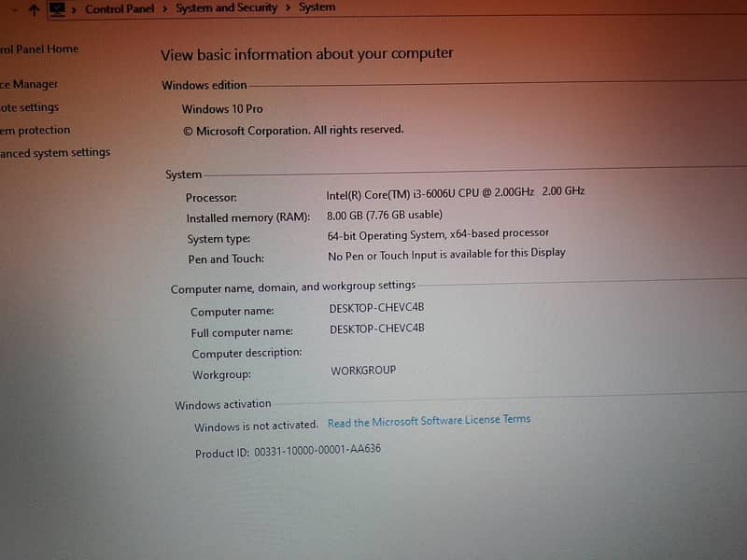Select System in the breadcrumb path
The height and width of the screenshot is (560, 747).
tap(317, 7)
